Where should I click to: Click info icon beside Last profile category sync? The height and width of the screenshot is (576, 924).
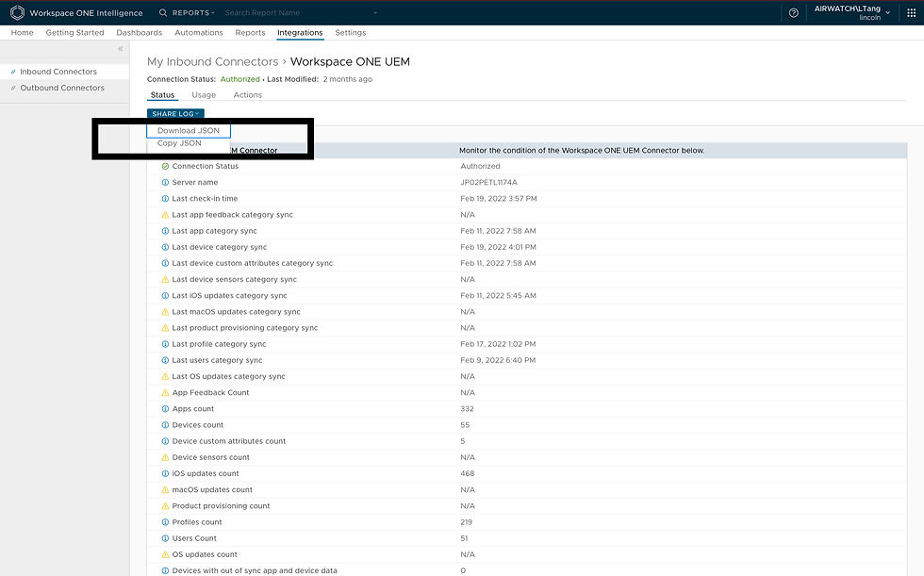click(165, 344)
